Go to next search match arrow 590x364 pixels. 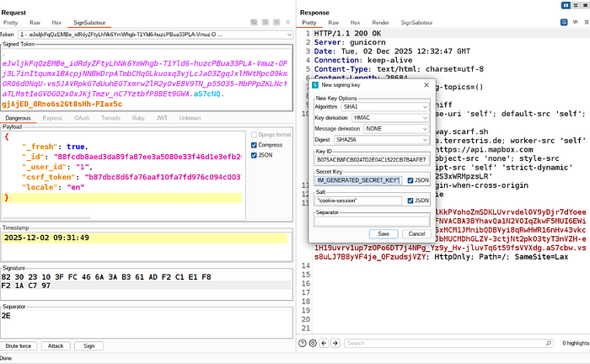pyautogui.click(x=335, y=343)
